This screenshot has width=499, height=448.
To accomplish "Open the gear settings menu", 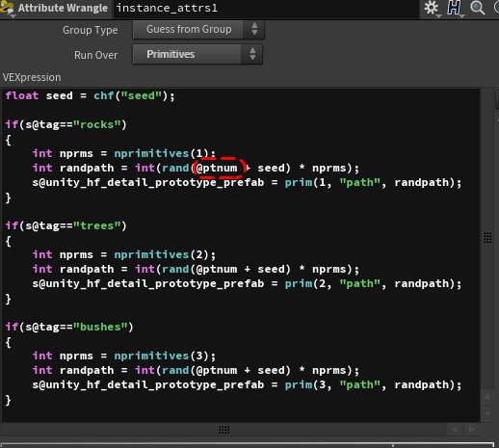I will point(431,8).
